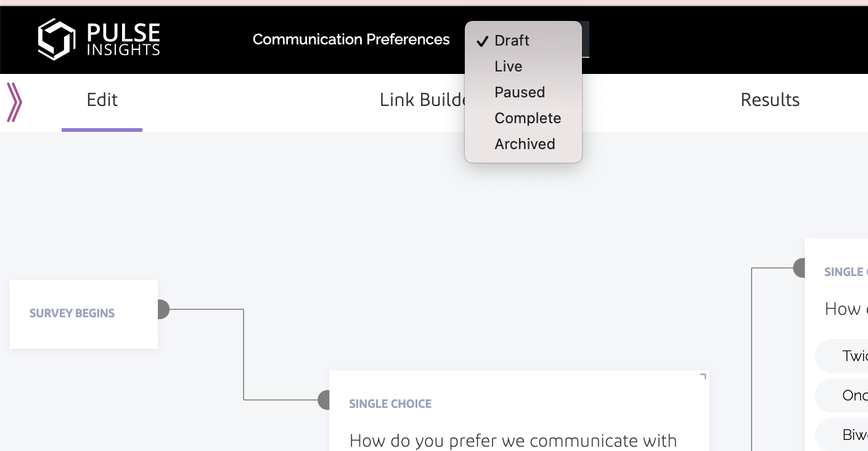This screenshot has height=451, width=868.
Task: Select the Live status option
Action: (x=508, y=67)
